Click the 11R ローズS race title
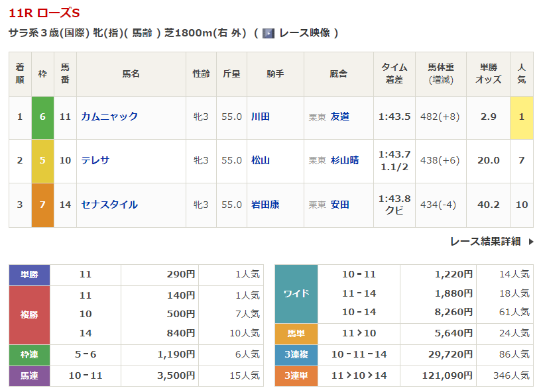This screenshot has height=392, width=541. tap(44, 13)
